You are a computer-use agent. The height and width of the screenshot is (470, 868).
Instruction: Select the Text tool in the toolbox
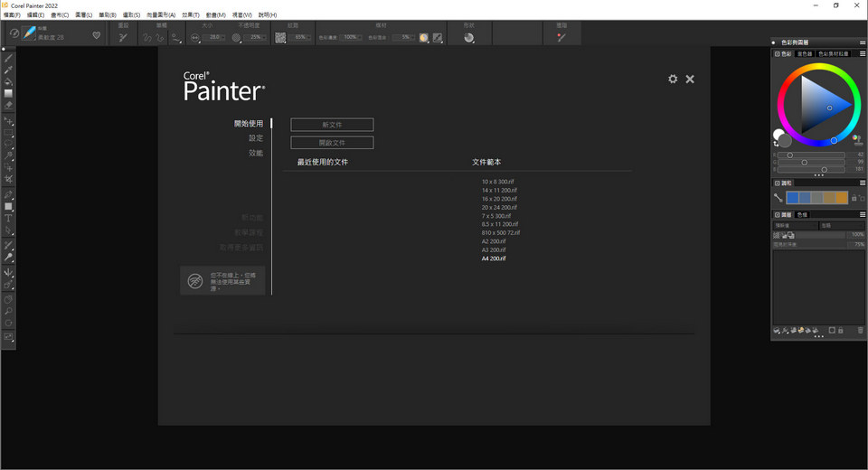[x=9, y=218]
